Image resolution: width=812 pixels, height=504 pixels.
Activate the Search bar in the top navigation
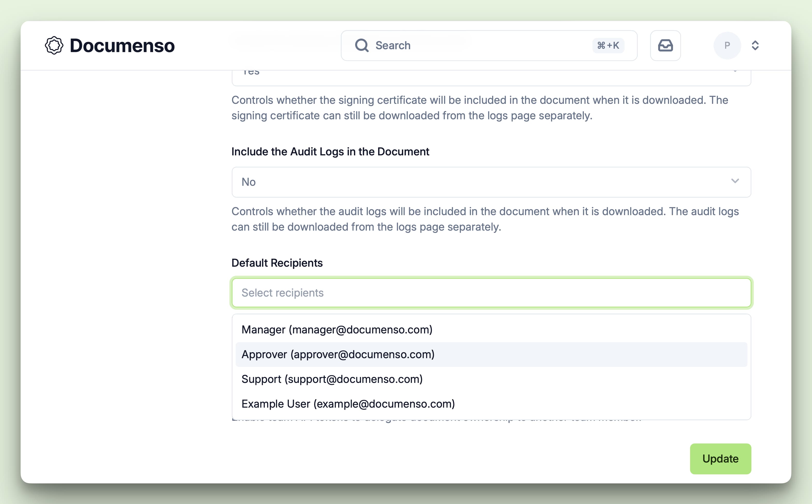(467, 45)
